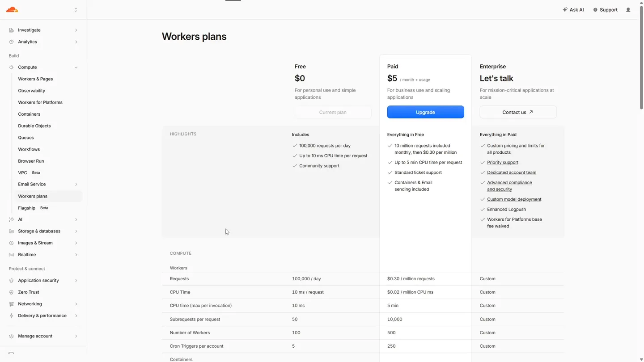
Task: Open Workflows in sidebar
Action: pyautogui.click(x=29, y=149)
